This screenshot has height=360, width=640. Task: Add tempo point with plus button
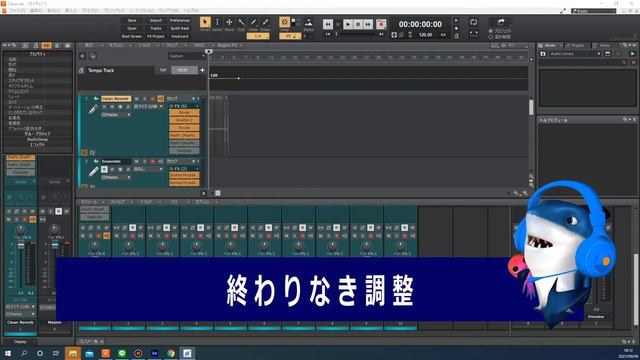pos(202,70)
